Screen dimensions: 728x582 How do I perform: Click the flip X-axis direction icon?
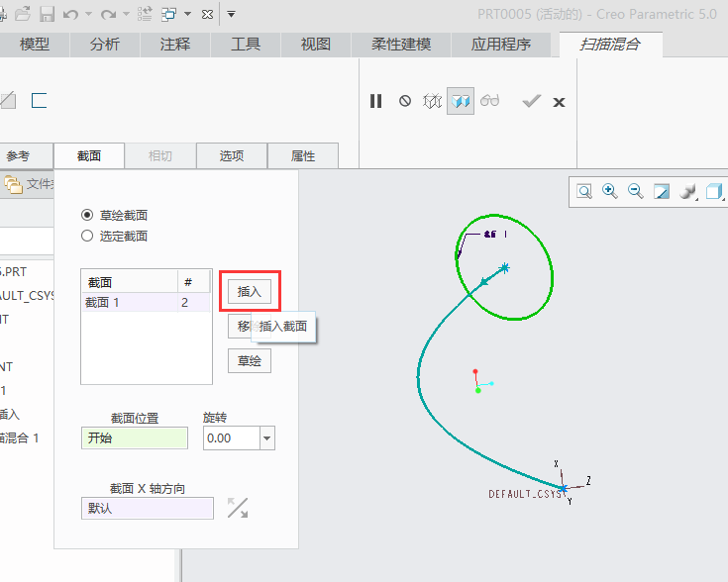[238, 508]
